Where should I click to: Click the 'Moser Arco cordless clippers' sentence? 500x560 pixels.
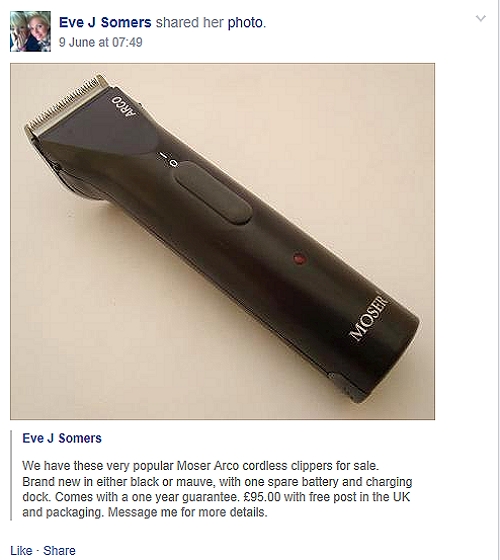pos(200,466)
